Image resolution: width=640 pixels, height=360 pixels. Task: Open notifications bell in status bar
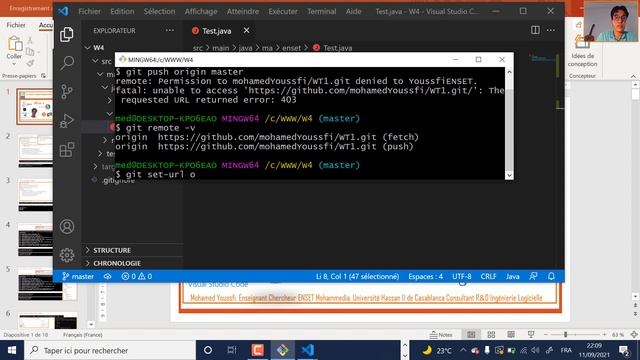tap(551, 276)
